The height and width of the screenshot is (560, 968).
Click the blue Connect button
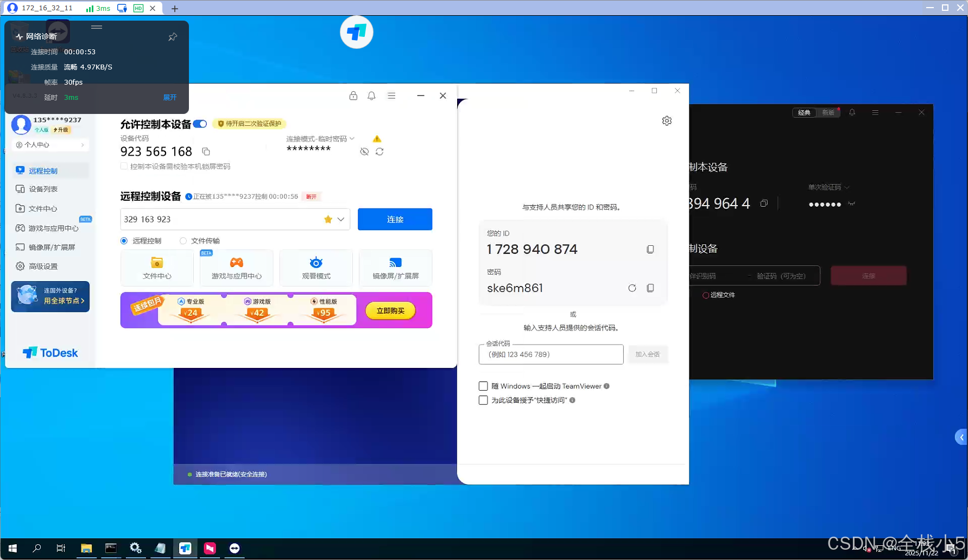[395, 219]
